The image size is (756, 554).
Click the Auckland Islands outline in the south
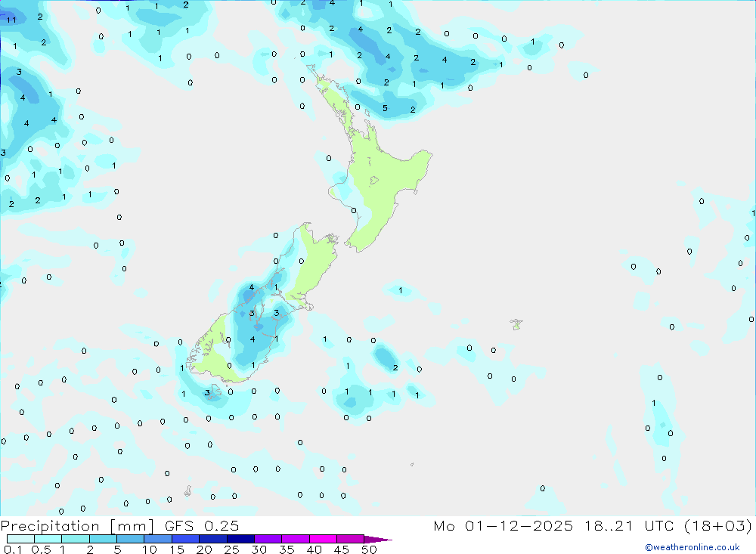[187, 491]
